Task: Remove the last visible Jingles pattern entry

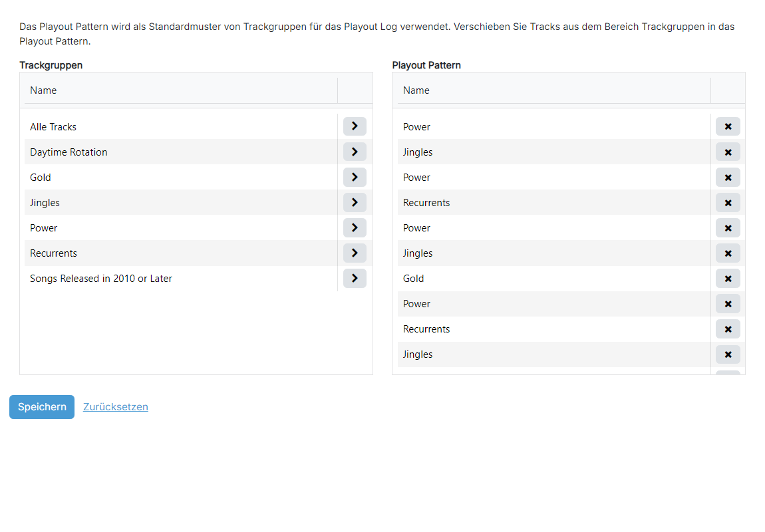Action: pos(728,354)
